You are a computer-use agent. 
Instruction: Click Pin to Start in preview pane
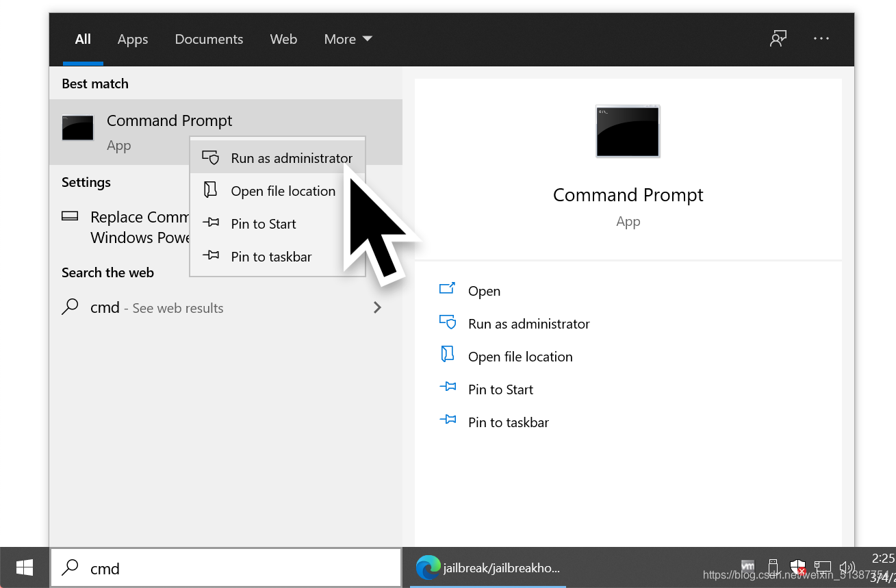click(500, 389)
